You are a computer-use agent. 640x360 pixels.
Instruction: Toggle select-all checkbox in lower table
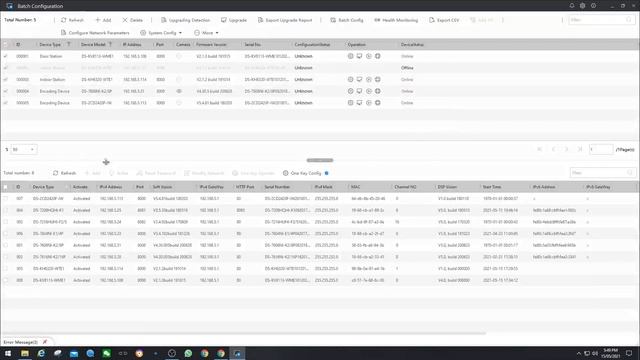click(5, 187)
